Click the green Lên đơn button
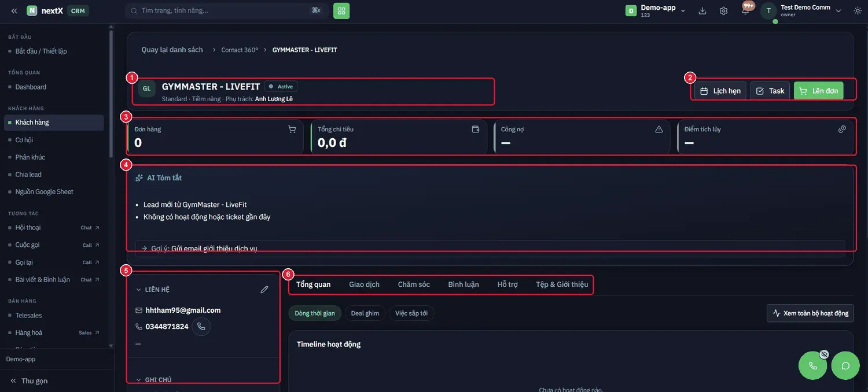This screenshot has height=392, width=868. click(x=819, y=91)
